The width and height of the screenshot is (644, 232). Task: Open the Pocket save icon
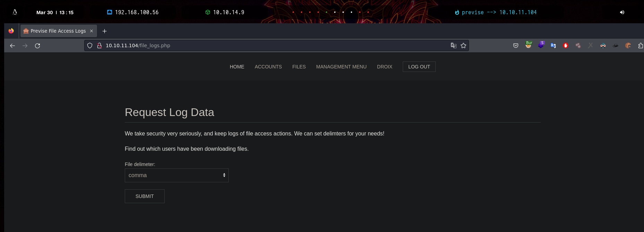pos(516,45)
